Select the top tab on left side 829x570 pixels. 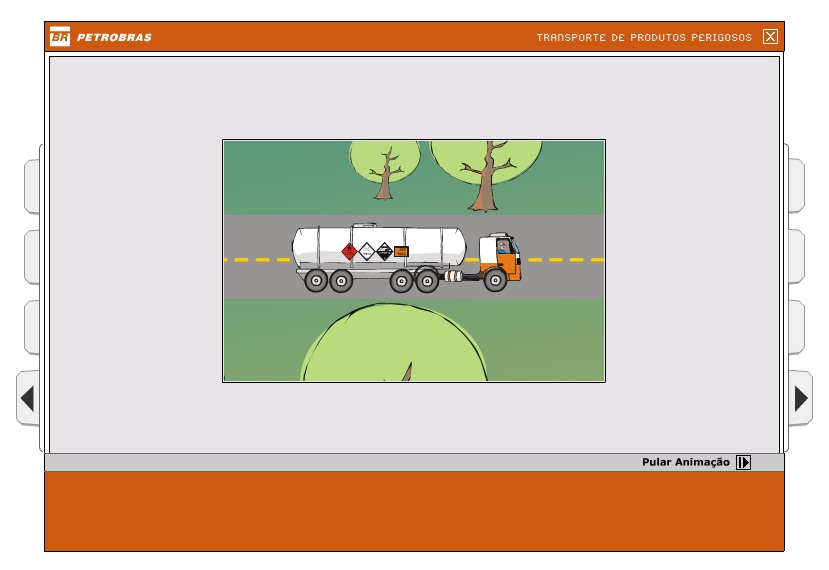coord(32,186)
